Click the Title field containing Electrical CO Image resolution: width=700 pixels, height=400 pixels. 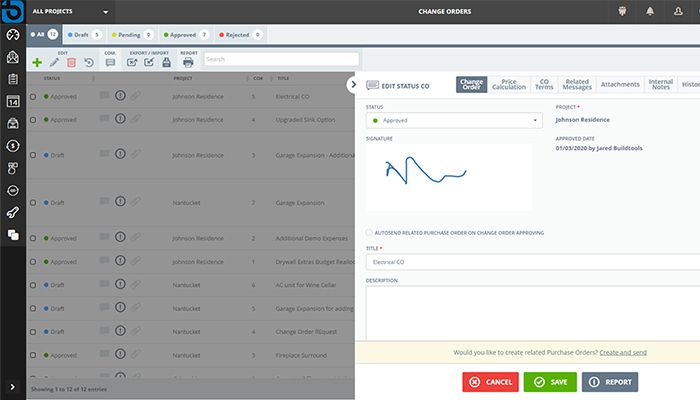click(533, 262)
